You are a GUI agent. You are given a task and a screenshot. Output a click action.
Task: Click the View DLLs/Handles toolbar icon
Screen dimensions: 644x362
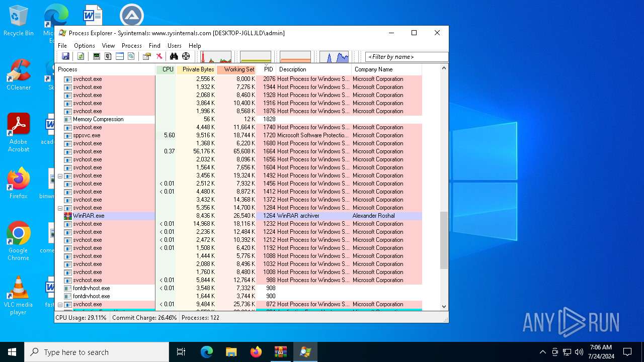[x=131, y=56]
